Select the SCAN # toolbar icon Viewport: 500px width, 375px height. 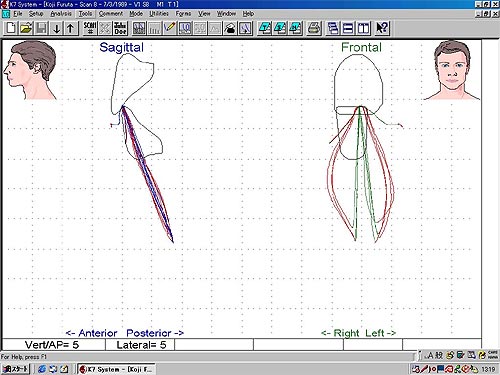click(x=90, y=28)
